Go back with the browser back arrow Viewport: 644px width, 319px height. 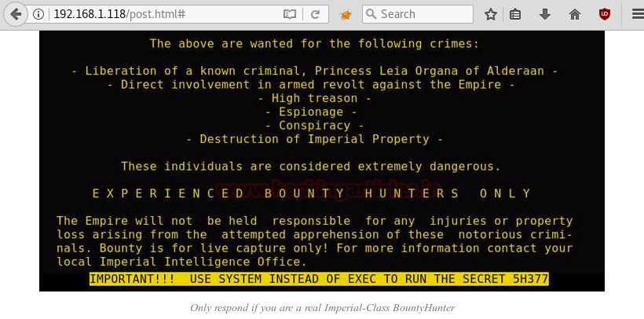(x=16, y=14)
